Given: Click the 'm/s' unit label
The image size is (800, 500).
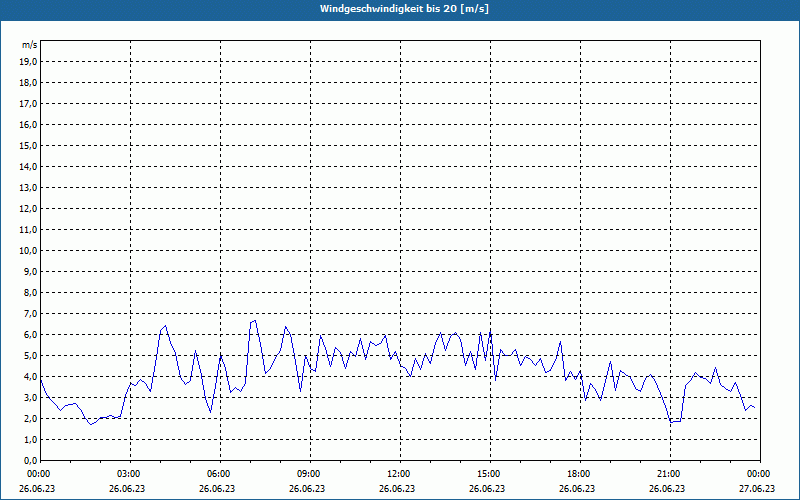Looking at the screenshot, I should pyautogui.click(x=30, y=45).
